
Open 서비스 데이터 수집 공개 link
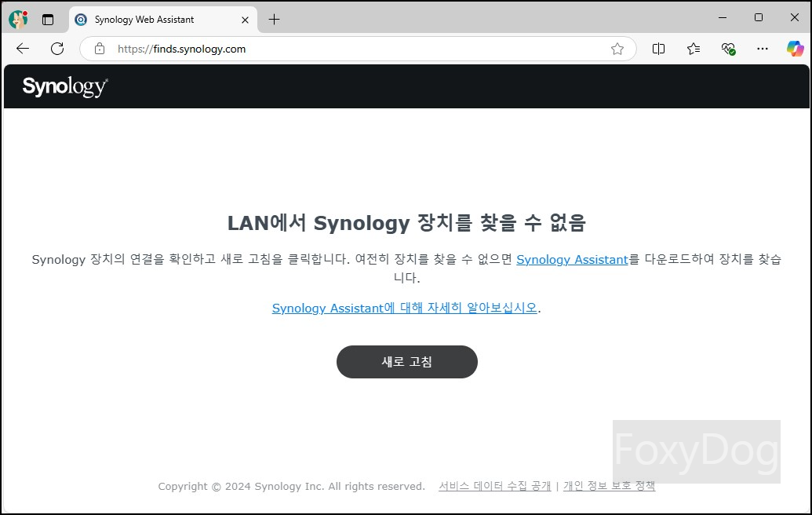(494, 486)
